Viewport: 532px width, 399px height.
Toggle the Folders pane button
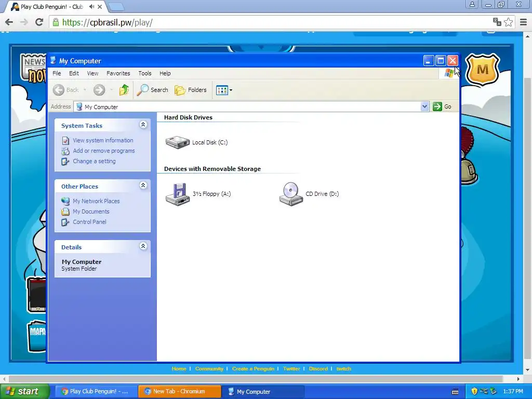click(x=191, y=90)
